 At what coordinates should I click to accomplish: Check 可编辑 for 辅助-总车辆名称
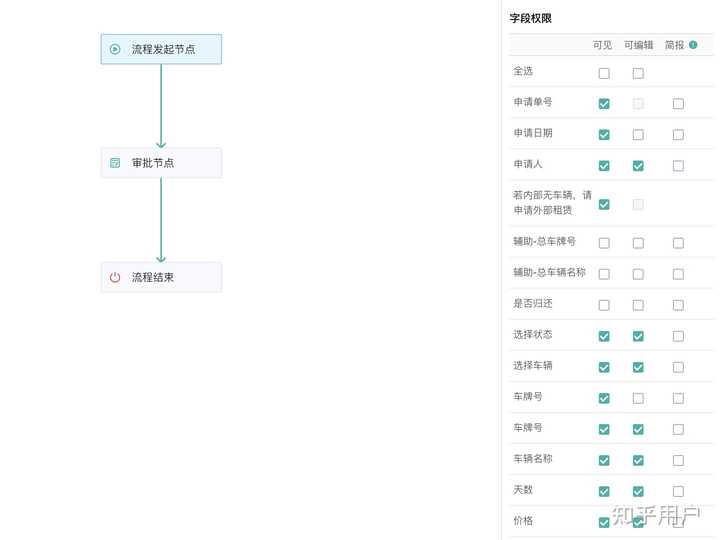click(638, 274)
